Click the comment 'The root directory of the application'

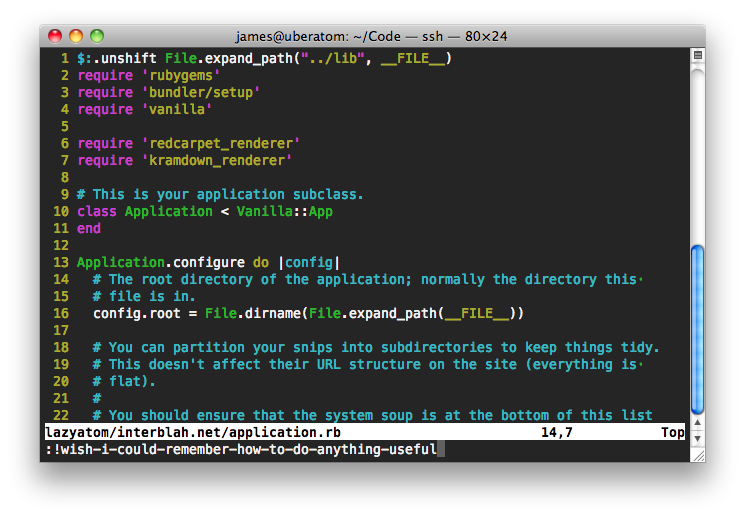tap(259, 279)
